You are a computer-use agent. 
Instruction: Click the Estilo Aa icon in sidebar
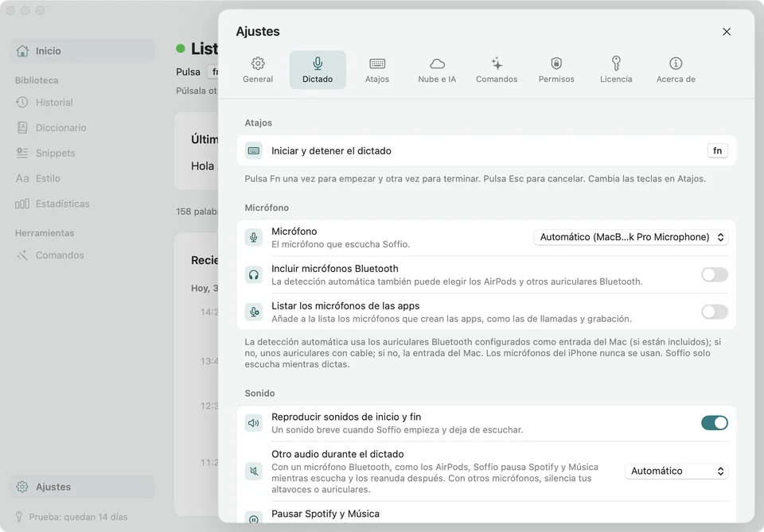click(x=22, y=178)
